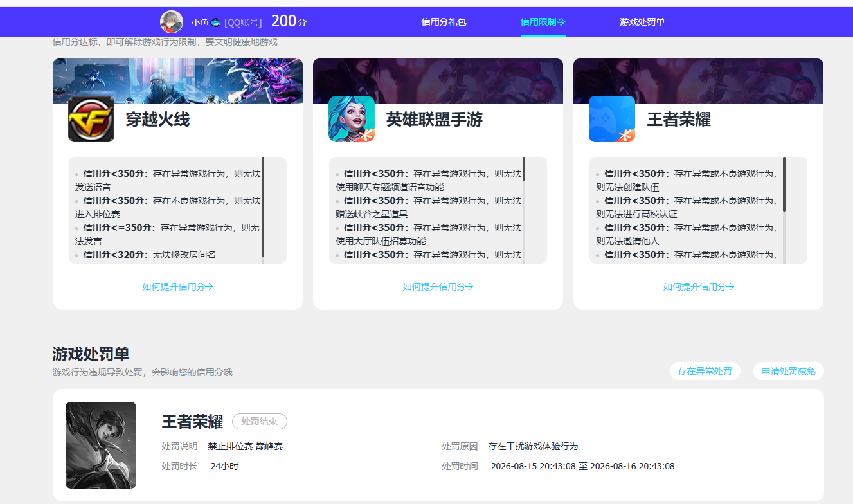Click the 穿越火线 card title

(x=157, y=120)
